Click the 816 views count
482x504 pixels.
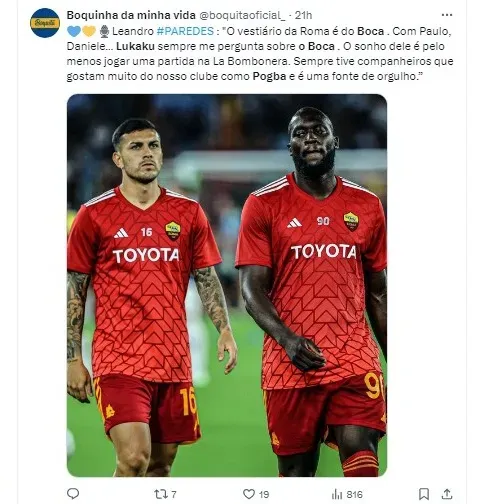pos(354,494)
